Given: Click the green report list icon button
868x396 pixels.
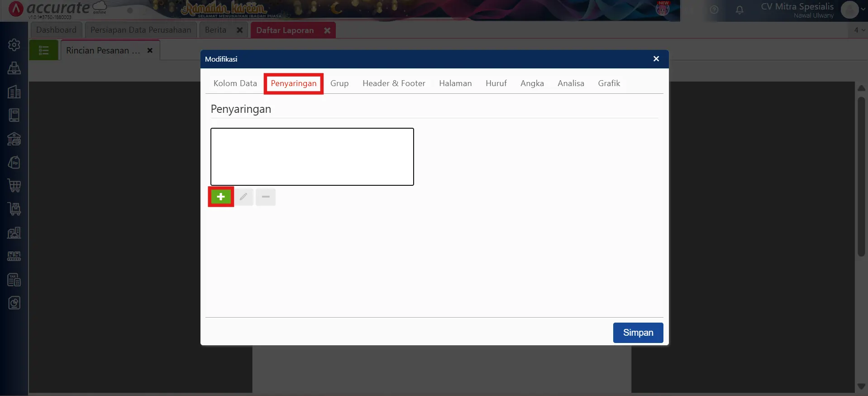Looking at the screenshot, I should pyautogui.click(x=43, y=50).
